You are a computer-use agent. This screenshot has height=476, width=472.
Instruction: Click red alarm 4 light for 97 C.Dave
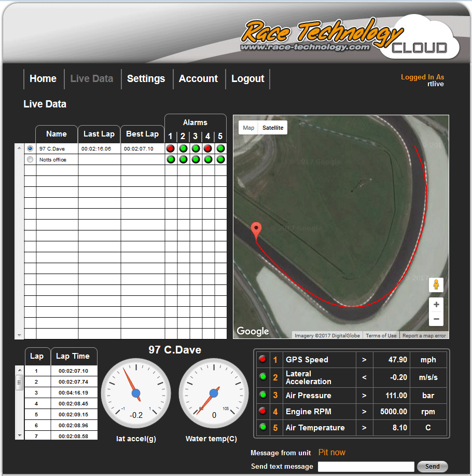208,148
